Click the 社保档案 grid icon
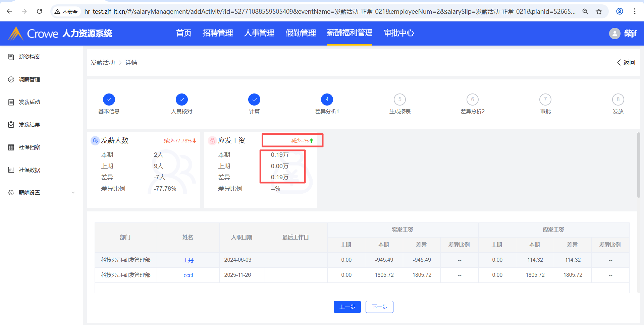 11,147
